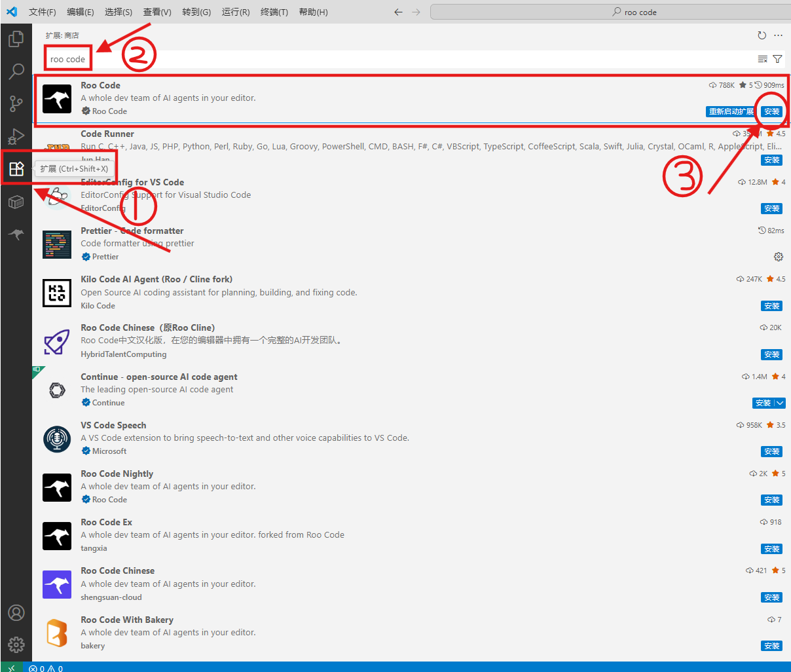Screen dimensions: 791x672
Task: Open the Code Runner extension title
Action: [107, 134]
